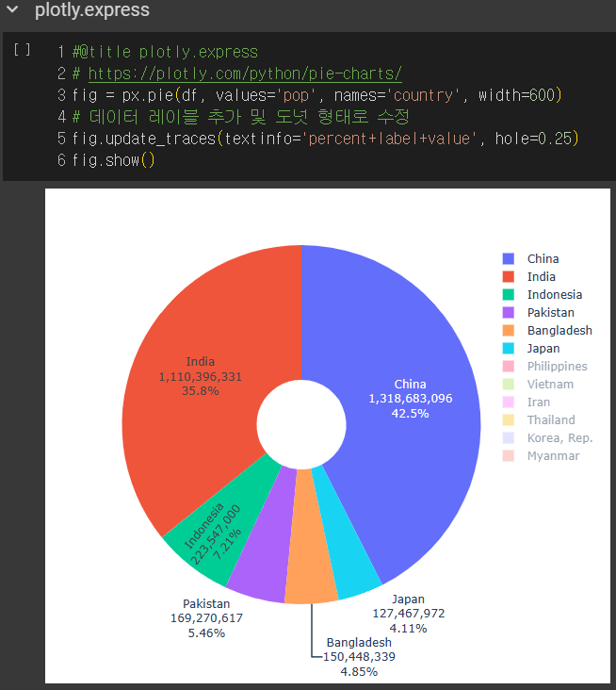
Task: Click the Korea, Rep. lavender legend swatch
Action: pos(509,438)
